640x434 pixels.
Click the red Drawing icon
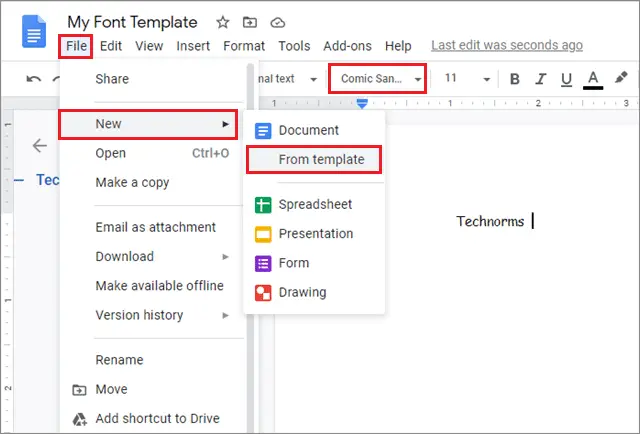point(263,293)
